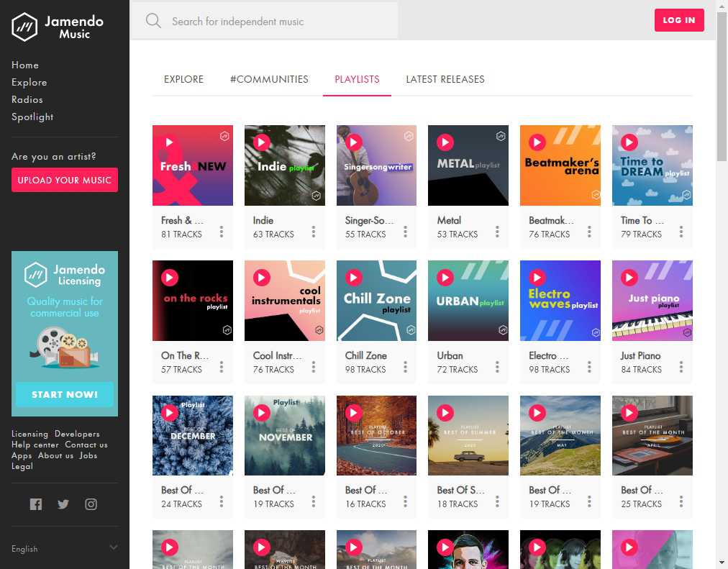This screenshot has width=728, height=569.
Task: Focus the search for independent music field
Action: tap(265, 21)
